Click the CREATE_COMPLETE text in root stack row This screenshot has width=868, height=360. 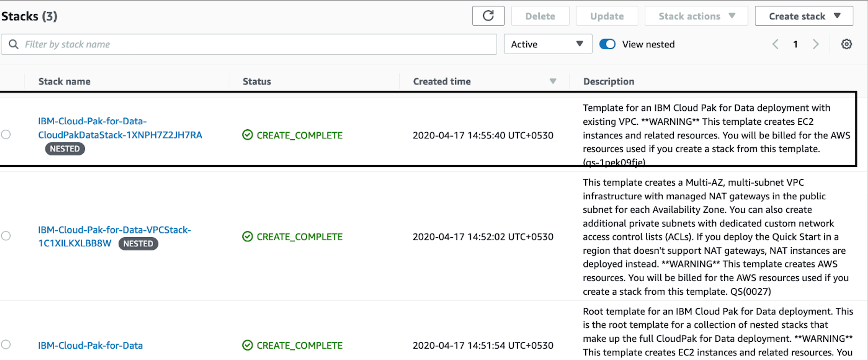(x=300, y=345)
